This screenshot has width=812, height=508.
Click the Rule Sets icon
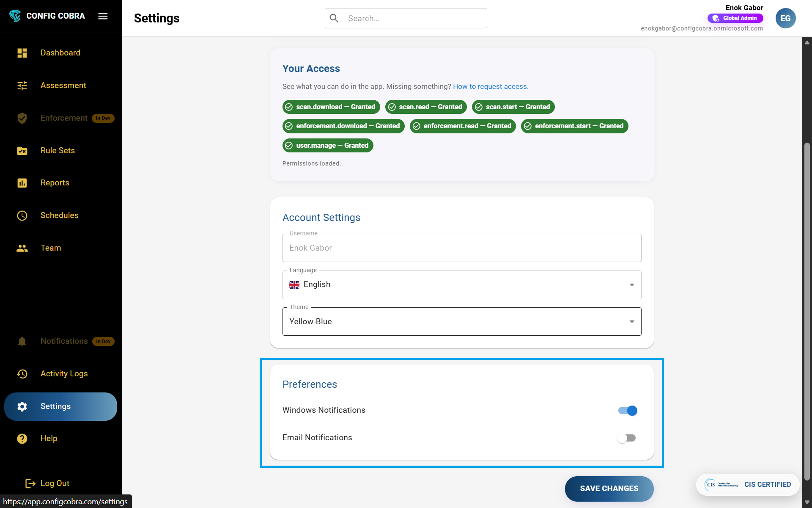click(22, 151)
